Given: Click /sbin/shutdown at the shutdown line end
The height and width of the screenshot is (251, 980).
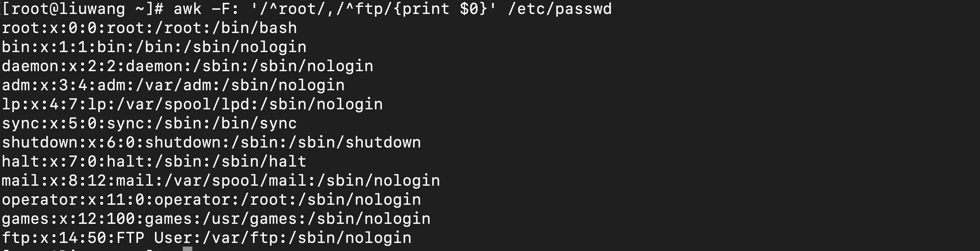Looking at the screenshot, I should coord(355,143).
